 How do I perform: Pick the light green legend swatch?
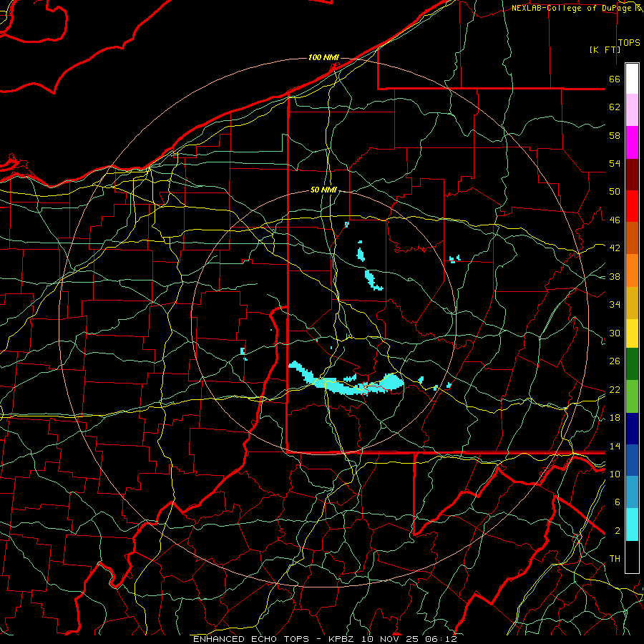click(632, 396)
